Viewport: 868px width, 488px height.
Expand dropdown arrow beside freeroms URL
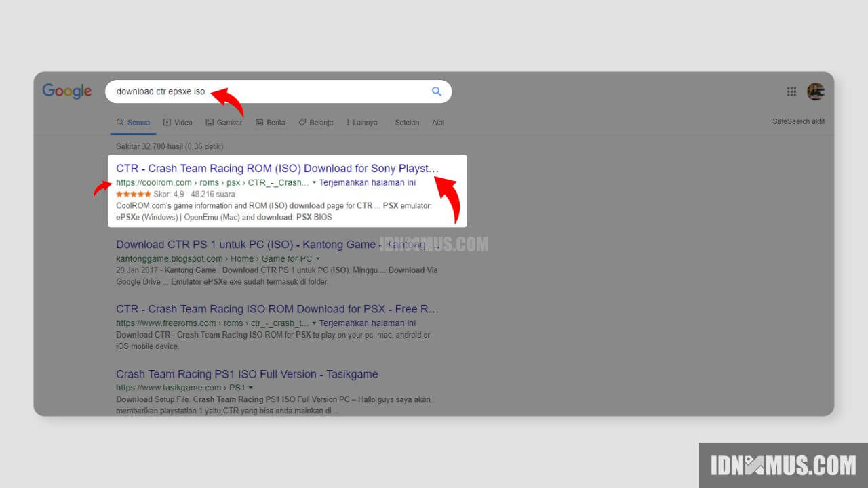tap(314, 323)
